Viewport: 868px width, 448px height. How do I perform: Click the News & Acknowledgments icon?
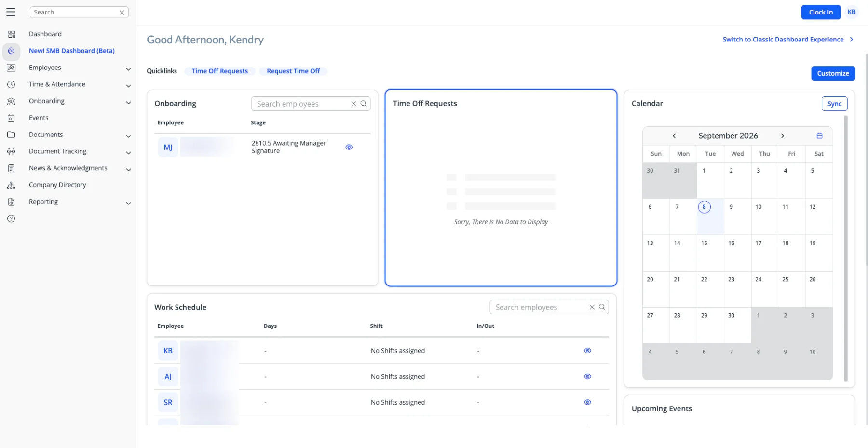point(12,168)
